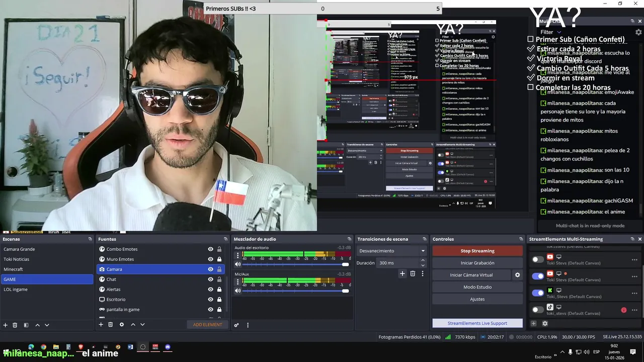The height and width of the screenshot is (362, 644).
Task: Open Multi-chat settings gear icon
Action: coord(638,32)
